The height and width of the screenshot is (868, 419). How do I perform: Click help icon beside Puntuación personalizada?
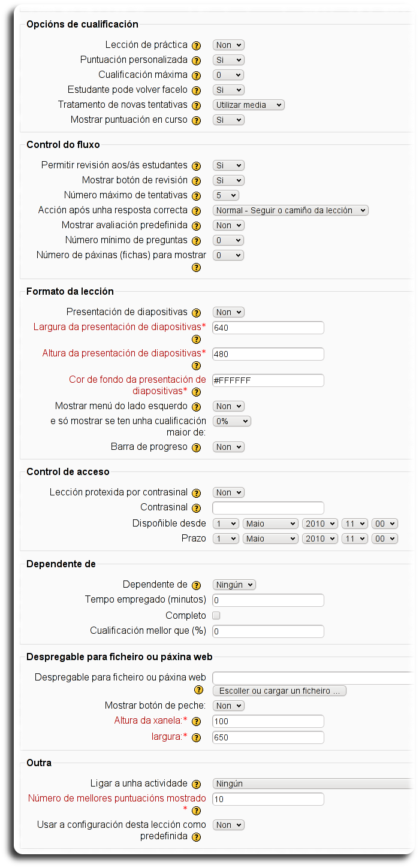click(x=196, y=61)
